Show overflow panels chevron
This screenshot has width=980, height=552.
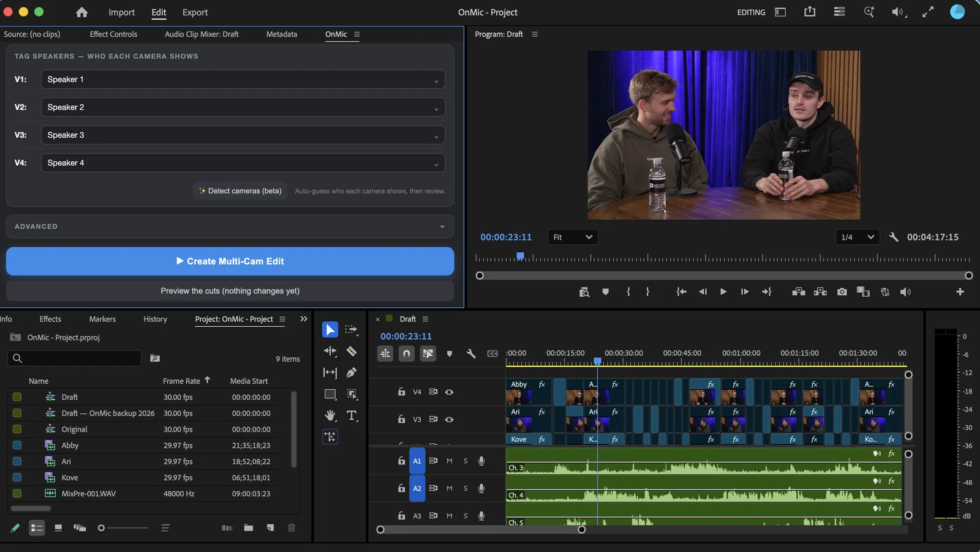click(x=304, y=319)
